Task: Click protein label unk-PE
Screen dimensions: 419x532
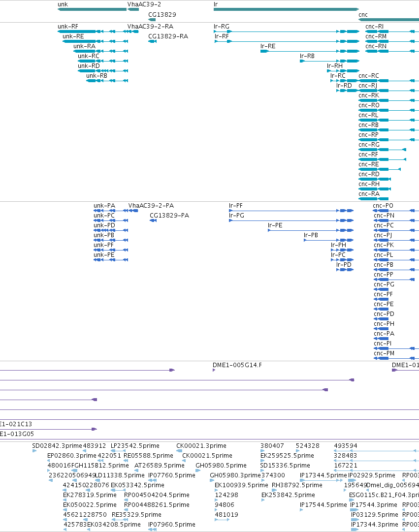Action: point(104,255)
